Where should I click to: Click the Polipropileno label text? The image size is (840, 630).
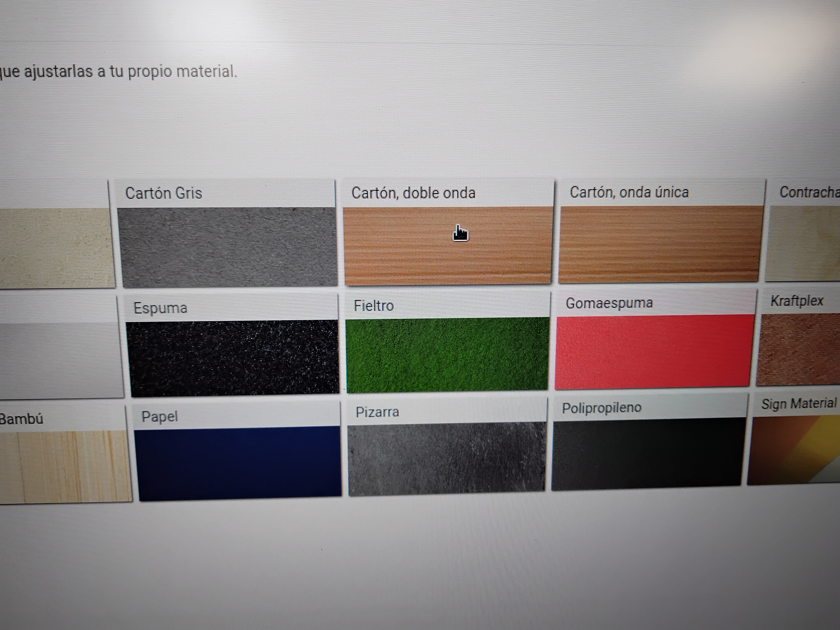click(602, 408)
